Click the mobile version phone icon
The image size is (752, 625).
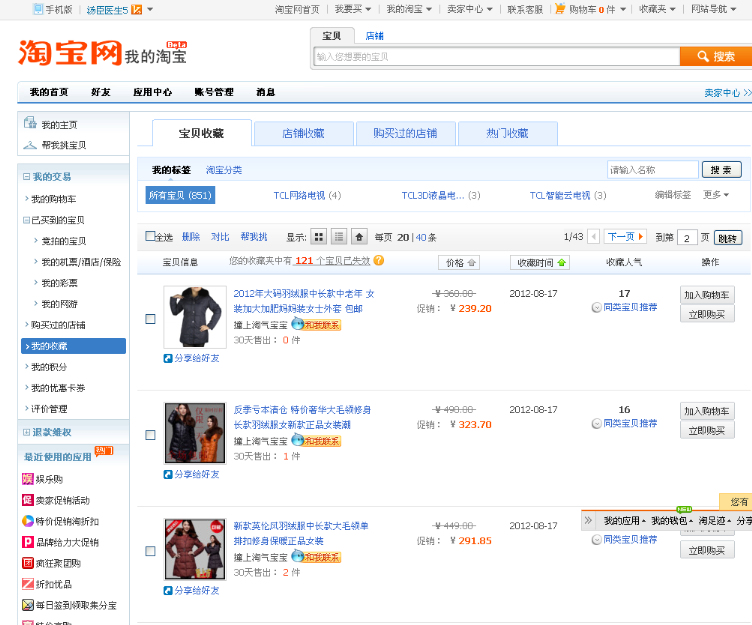coord(38,9)
